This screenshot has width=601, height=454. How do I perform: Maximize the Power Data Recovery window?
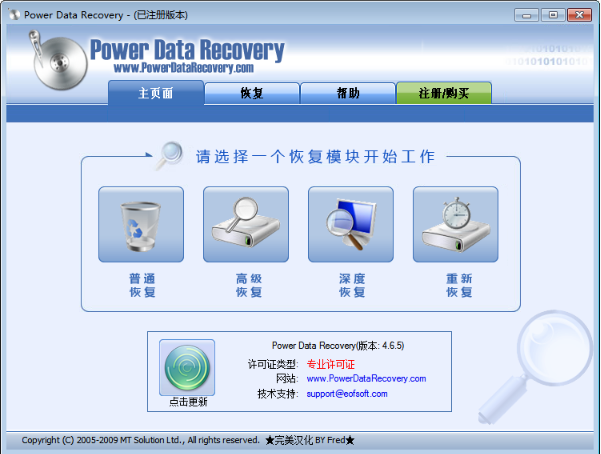coord(553,15)
